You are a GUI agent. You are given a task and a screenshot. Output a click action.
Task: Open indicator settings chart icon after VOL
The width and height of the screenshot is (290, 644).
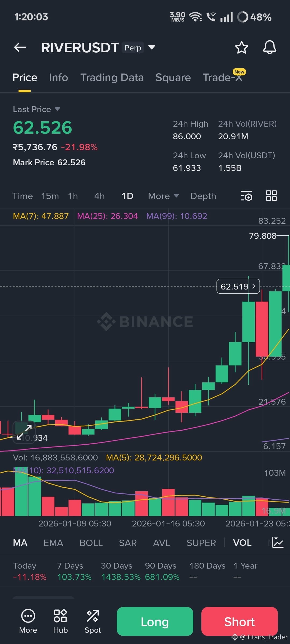point(278,543)
